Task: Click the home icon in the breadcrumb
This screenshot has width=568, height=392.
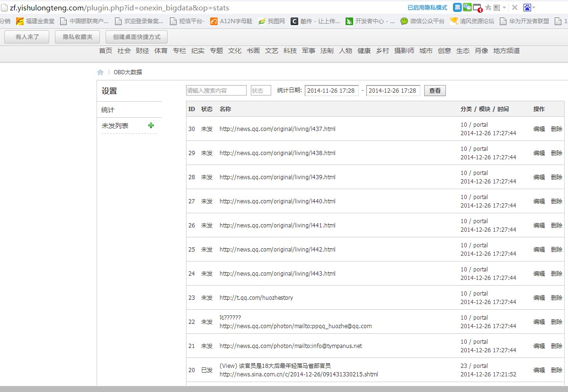Action: point(100,72)
